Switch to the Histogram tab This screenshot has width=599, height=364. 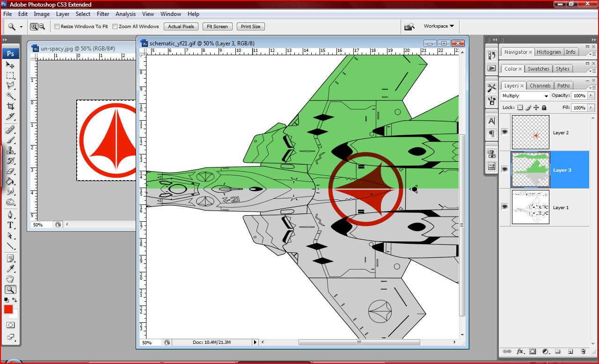548,52
